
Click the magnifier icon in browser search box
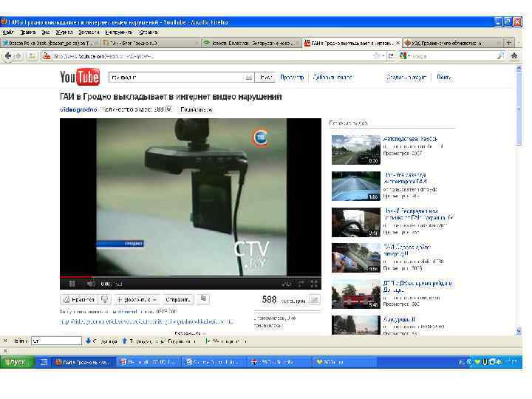tap(500, 56)
